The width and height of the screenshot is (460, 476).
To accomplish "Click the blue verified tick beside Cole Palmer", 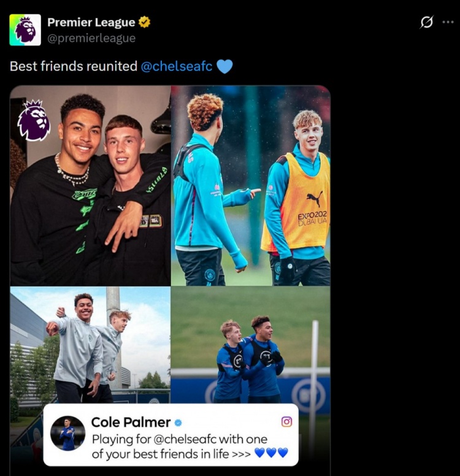I will (178, 423).
